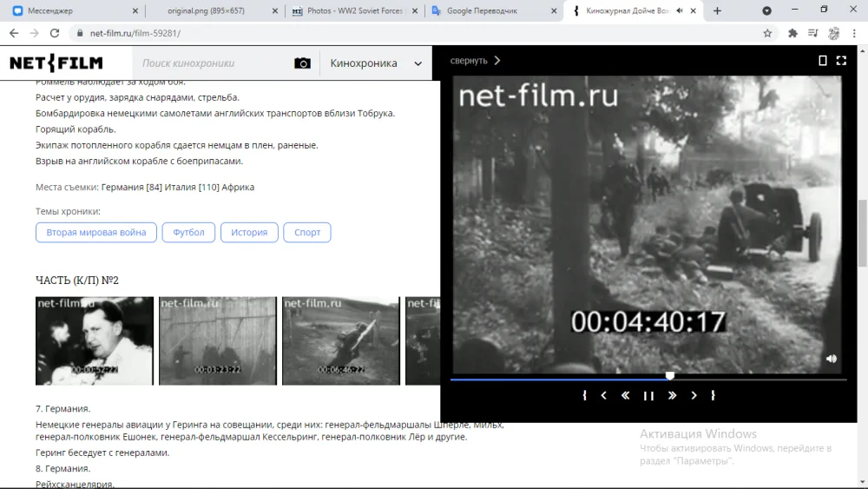Open the Футбол topic tag

188,232
